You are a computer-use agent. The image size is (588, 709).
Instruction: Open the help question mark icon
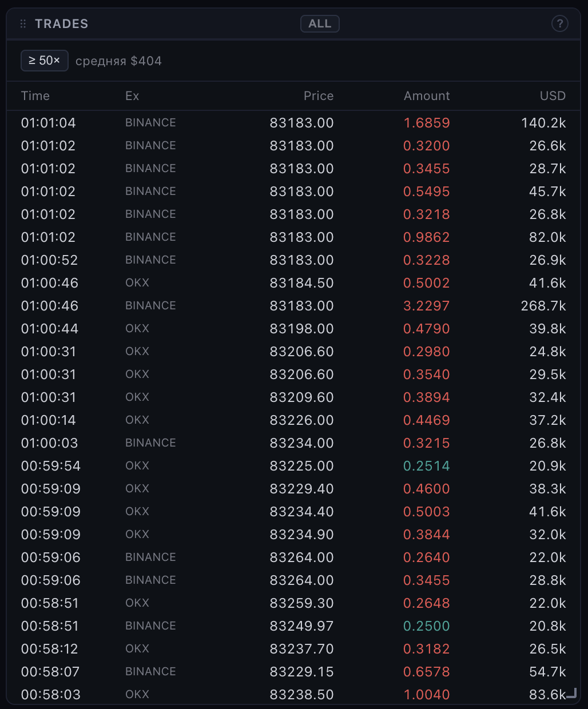(559, 23)
